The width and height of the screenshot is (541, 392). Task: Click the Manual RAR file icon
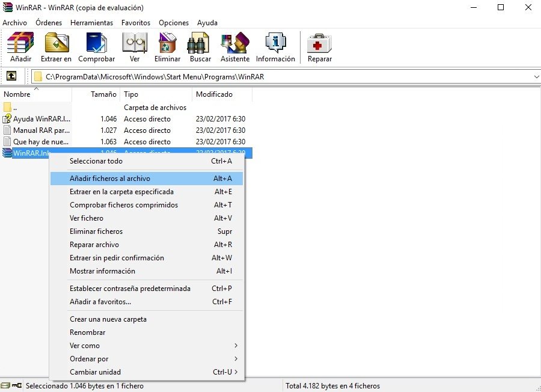(x=7, y=130)
